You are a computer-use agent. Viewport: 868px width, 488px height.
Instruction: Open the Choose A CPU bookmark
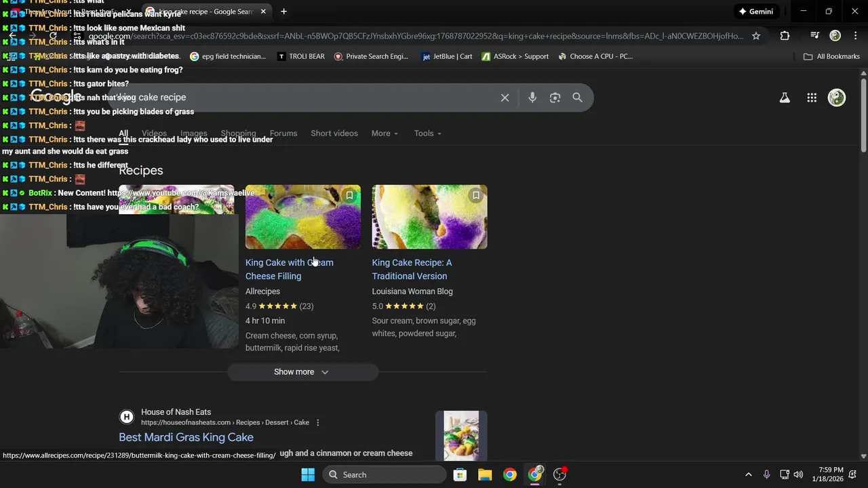coord(595,56)
